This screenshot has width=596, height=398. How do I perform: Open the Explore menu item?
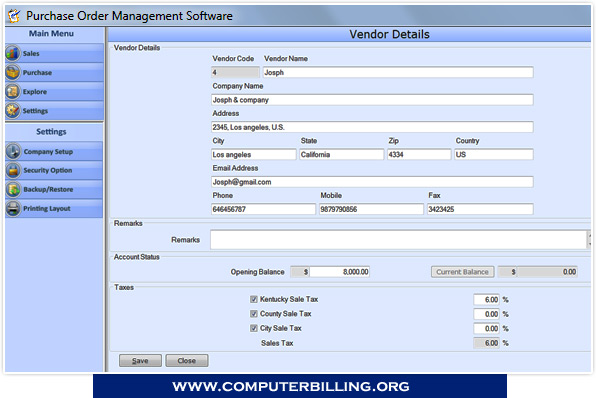54,92
